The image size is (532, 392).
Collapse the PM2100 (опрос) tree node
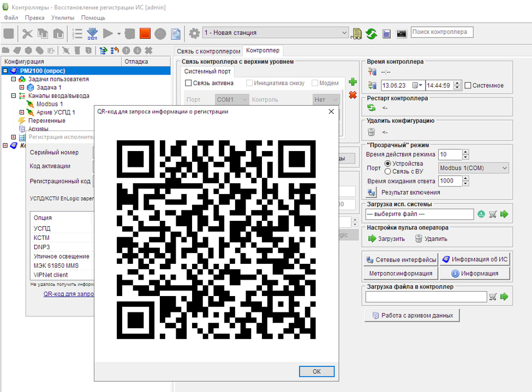coord(5,70)
